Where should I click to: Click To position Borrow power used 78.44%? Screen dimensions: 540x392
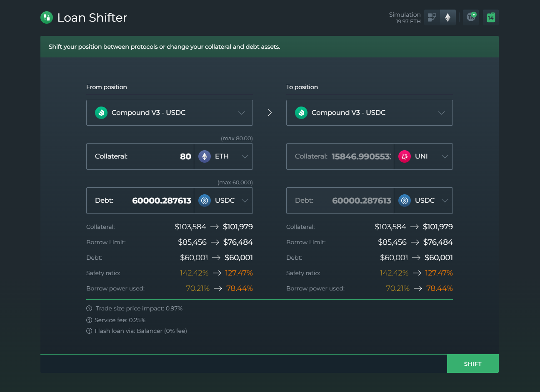[440, 288]
